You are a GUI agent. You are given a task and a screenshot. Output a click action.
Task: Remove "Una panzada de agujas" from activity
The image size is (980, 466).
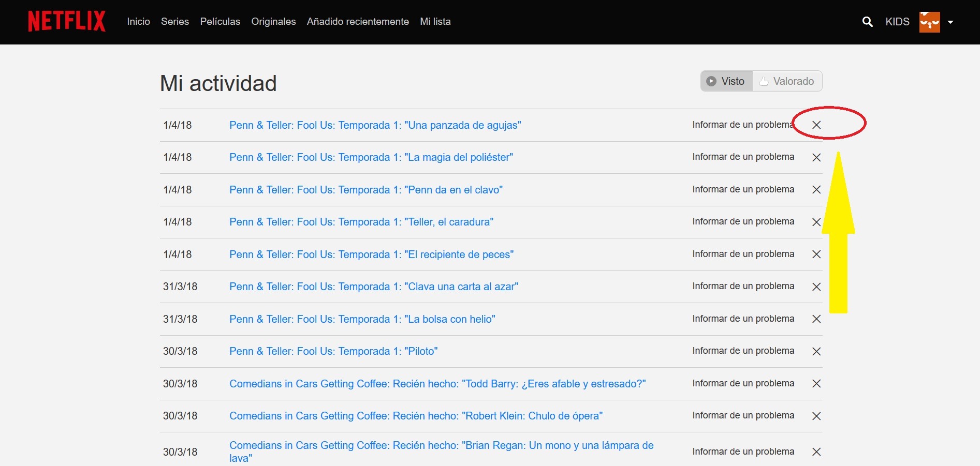click(816, 125)
